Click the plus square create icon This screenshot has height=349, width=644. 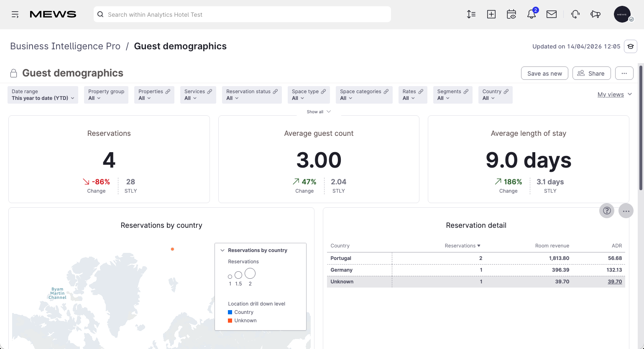491,14
